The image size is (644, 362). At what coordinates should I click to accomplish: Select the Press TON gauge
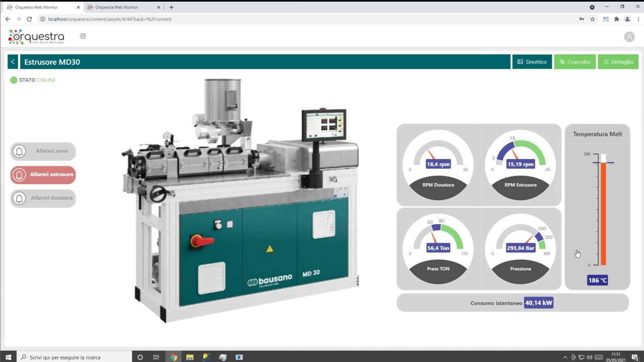point(438,249)
